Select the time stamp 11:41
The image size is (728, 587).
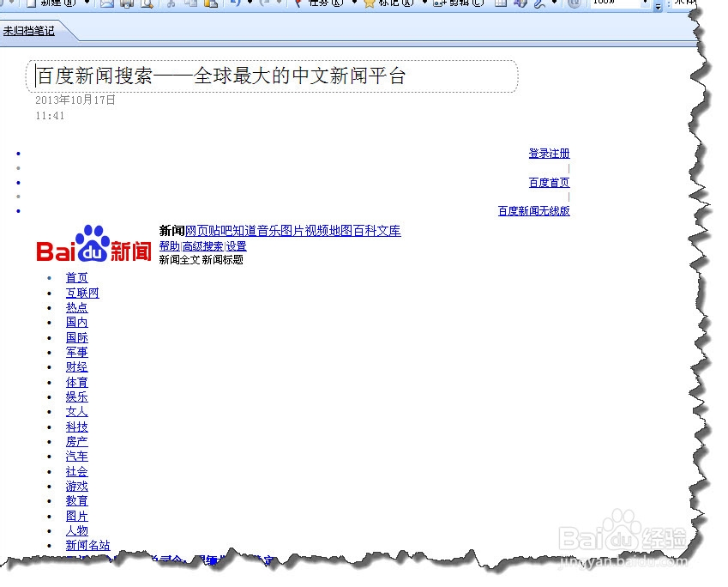50,116
